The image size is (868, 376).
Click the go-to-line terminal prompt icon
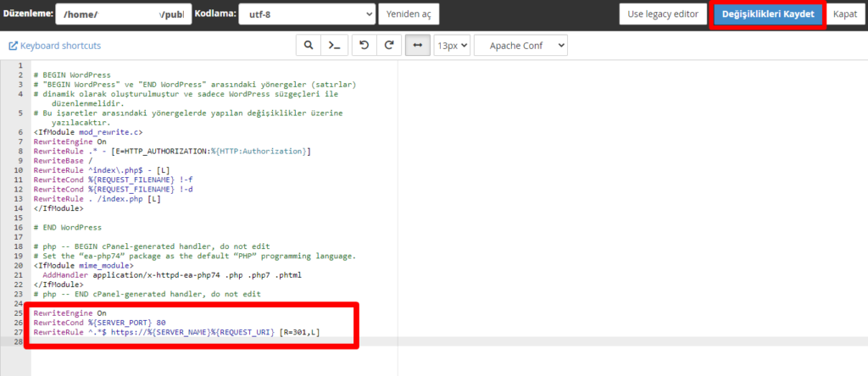335,46
